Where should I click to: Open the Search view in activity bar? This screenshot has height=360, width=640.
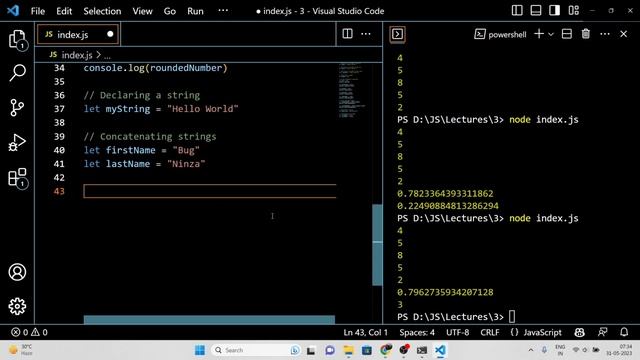coord(17,73)
